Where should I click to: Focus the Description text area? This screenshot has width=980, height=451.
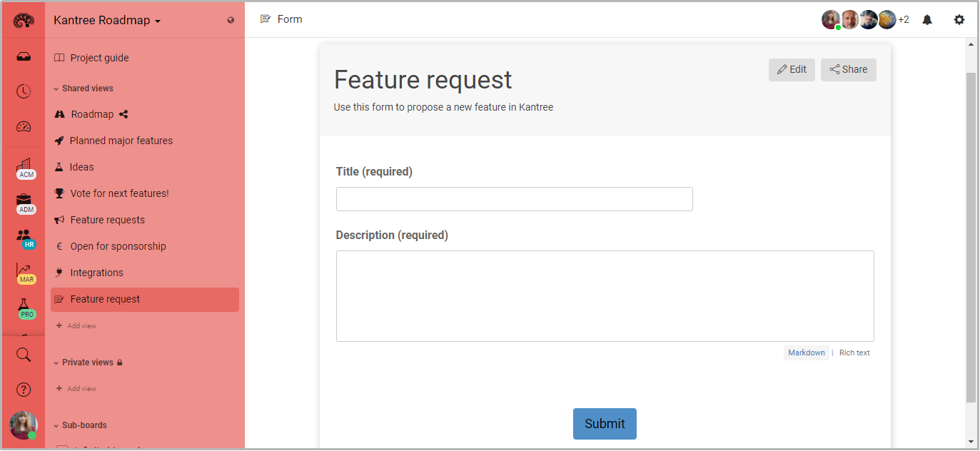(x=605, y=296)
